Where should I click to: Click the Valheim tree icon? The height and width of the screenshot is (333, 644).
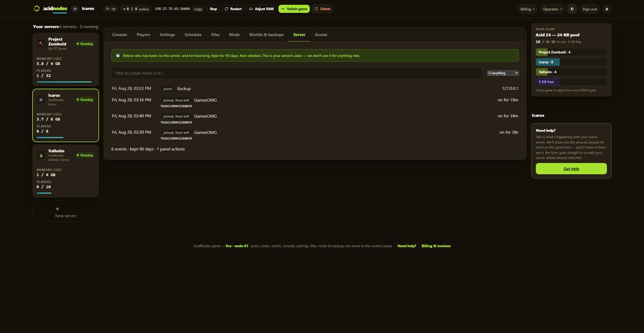coord(41,155)
